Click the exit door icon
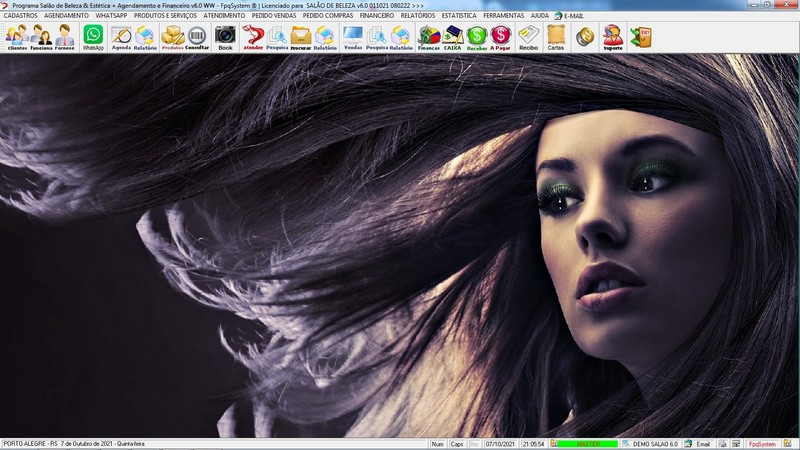800x450 pixels. pyautogui.click(x=640, y=37)
